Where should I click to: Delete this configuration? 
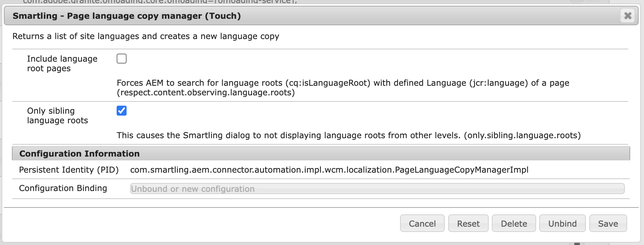[x=514, y=224]
